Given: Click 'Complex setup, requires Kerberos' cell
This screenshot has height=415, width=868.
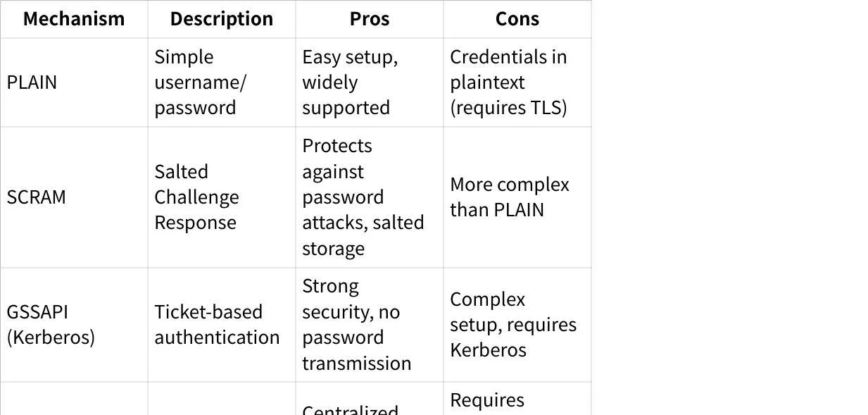Looking at the screenshot, I should click(x=513, y=324).
